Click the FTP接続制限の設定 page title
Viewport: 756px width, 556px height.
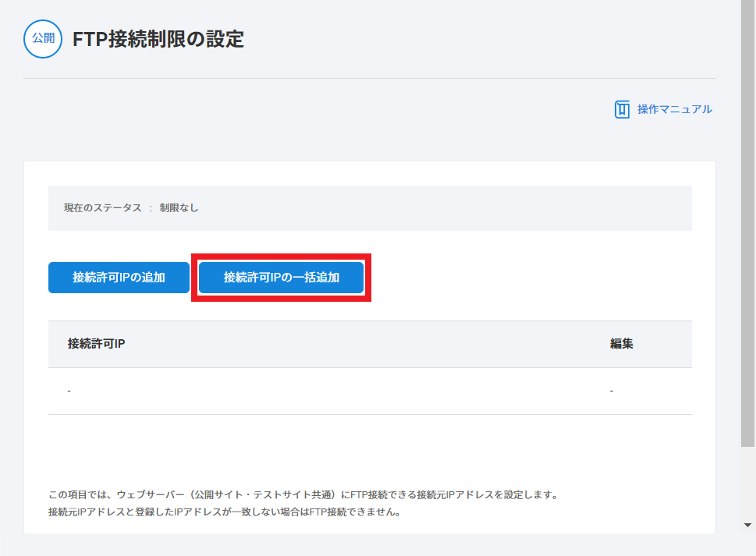pos(158,39)
